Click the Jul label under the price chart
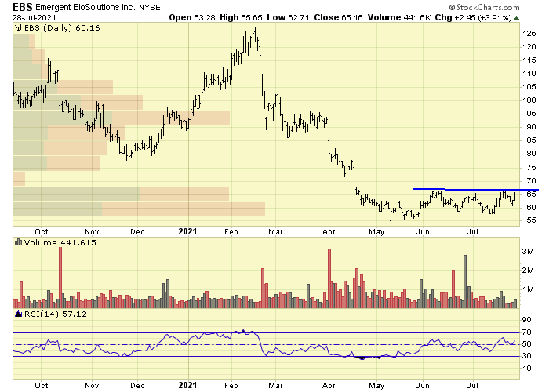The image size is (549, 392). point(473,232)
